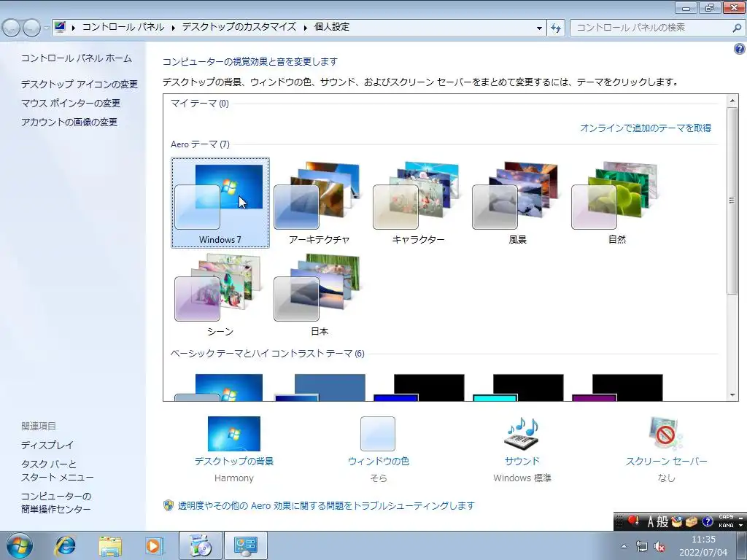Image resolution: width=747 pixels, height=560 pixels.
Task: Click the refresh button beside address bar
Action: [555, 28]
